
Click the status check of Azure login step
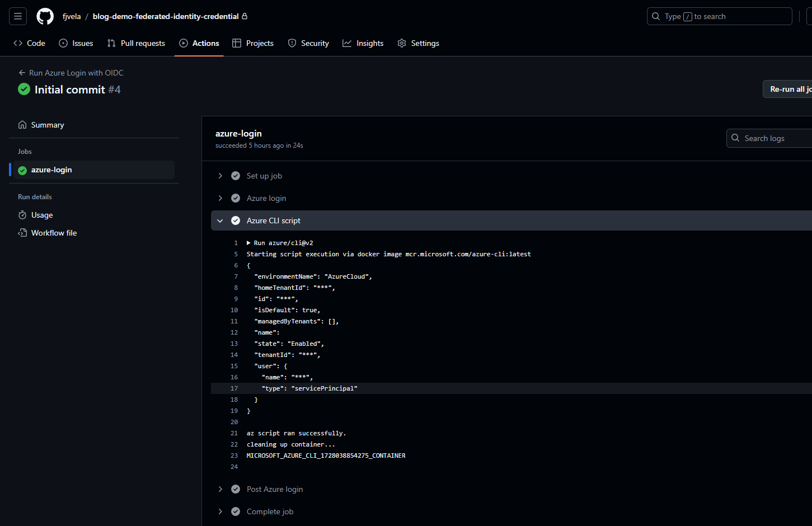(x=236, y=198)
